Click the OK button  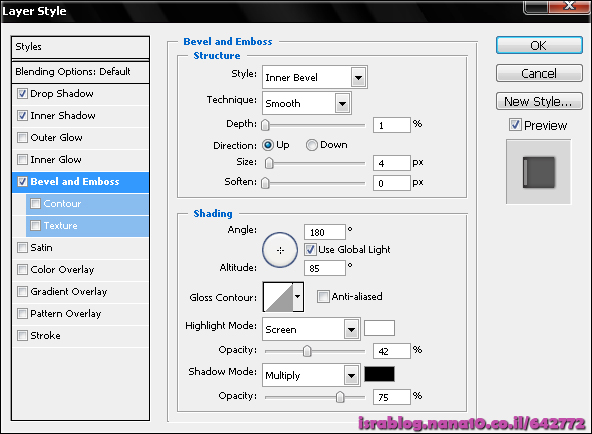[539, 46]
